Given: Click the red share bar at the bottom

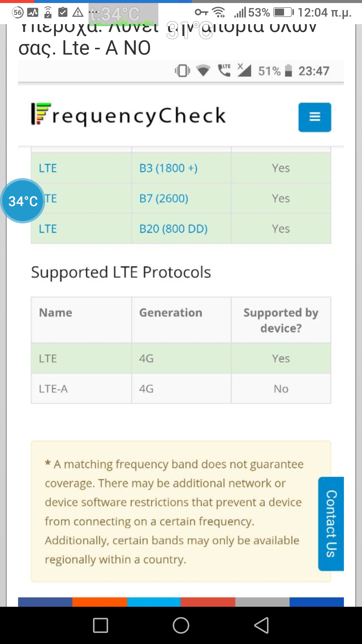Looking at the screenshot, I should pyautogui.click(x=208, y=602).
